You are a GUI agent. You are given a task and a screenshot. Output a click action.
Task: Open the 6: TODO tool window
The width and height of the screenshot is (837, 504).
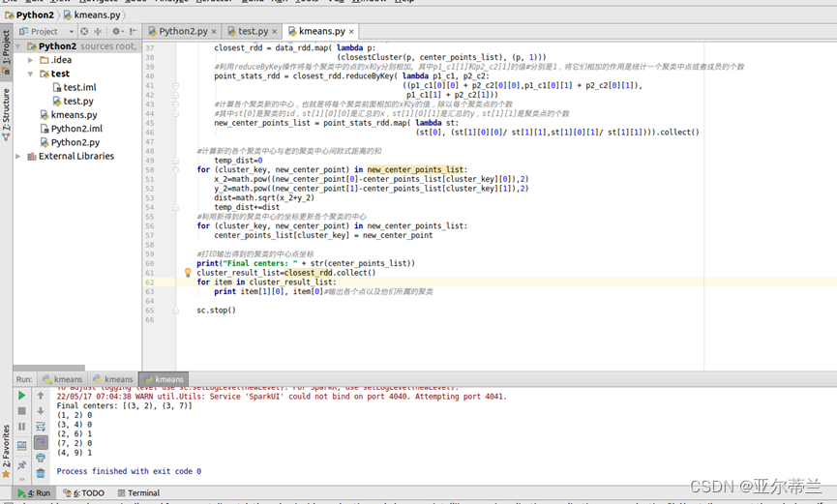(83, 493)
